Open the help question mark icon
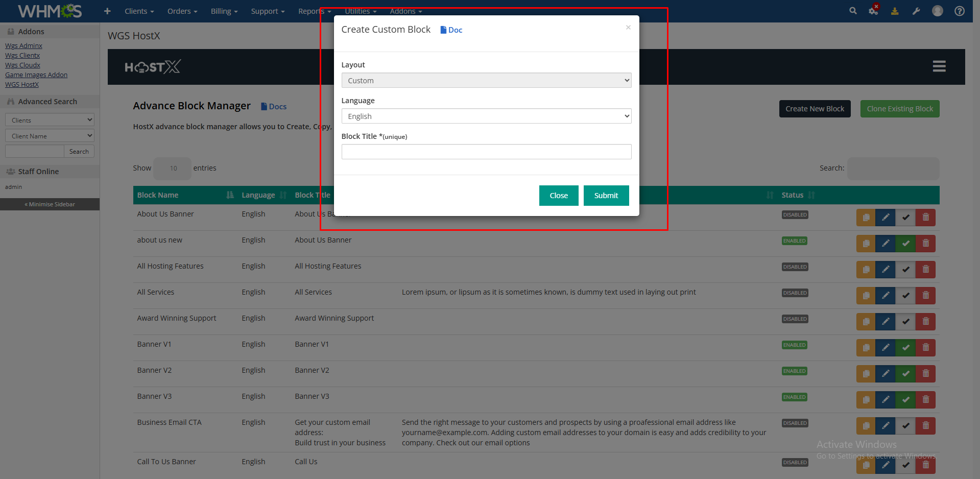Viewport: 980px width, 479px height. click(x=960, y=11)
